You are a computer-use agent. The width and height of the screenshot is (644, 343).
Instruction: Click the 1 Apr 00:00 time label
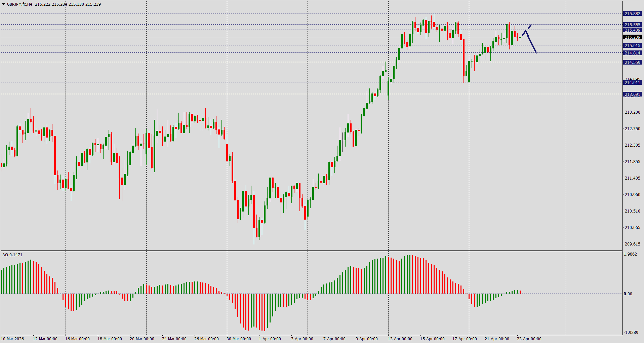270,339
